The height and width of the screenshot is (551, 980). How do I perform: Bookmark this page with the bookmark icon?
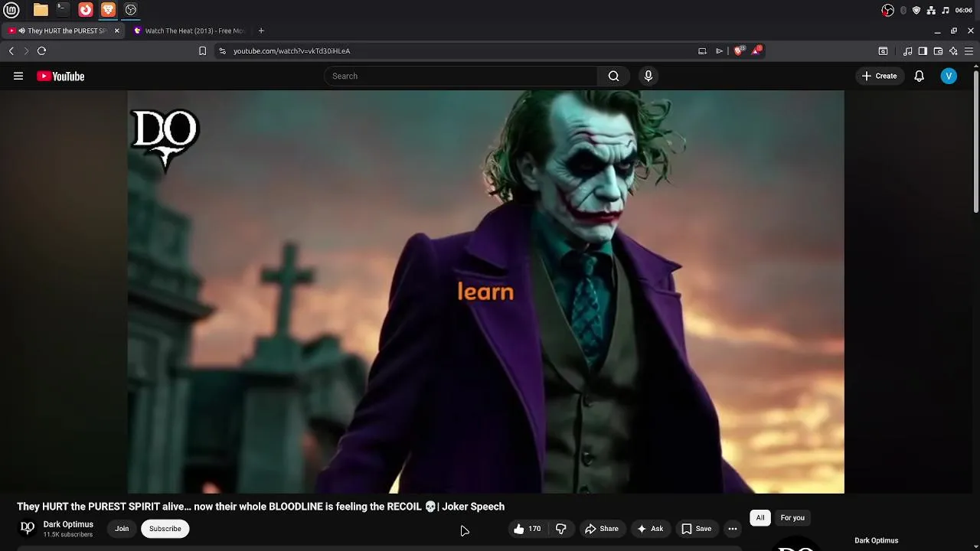[202, 51]
